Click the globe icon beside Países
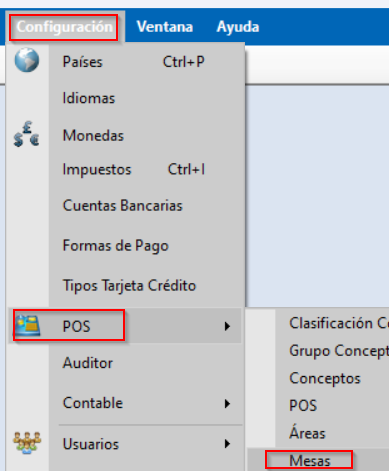 tap(27, 60)
